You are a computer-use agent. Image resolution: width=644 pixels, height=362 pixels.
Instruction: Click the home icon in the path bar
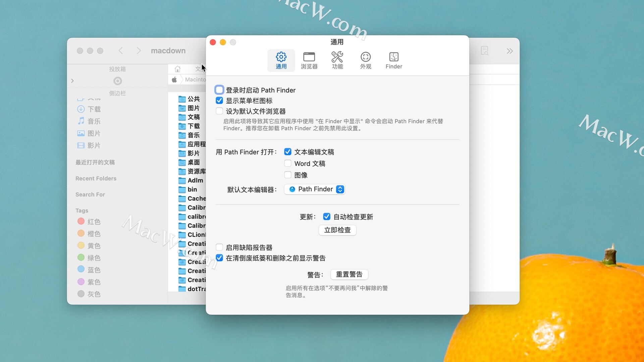pos(177,69)
